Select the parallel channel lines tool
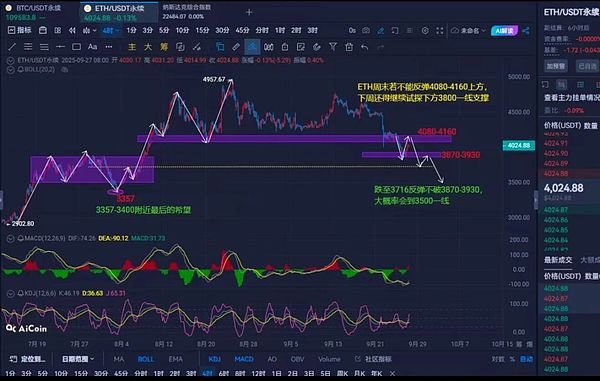This screenshot has width=600, height=381. (28, 47)
